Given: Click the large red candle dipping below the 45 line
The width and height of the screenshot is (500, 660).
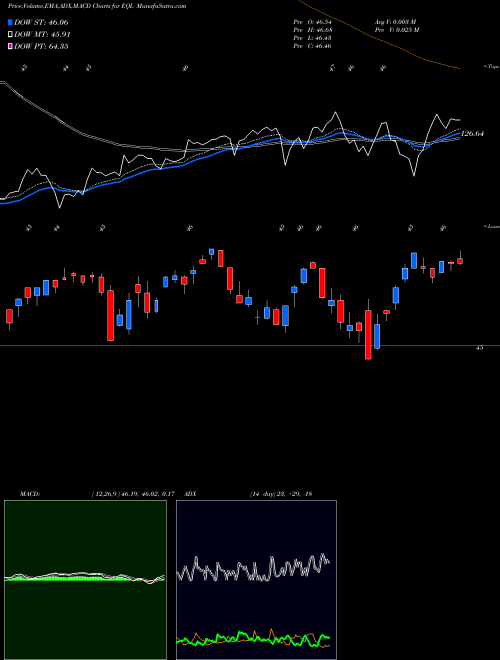Looking at the screenshot, I should [x=368, y=335].
